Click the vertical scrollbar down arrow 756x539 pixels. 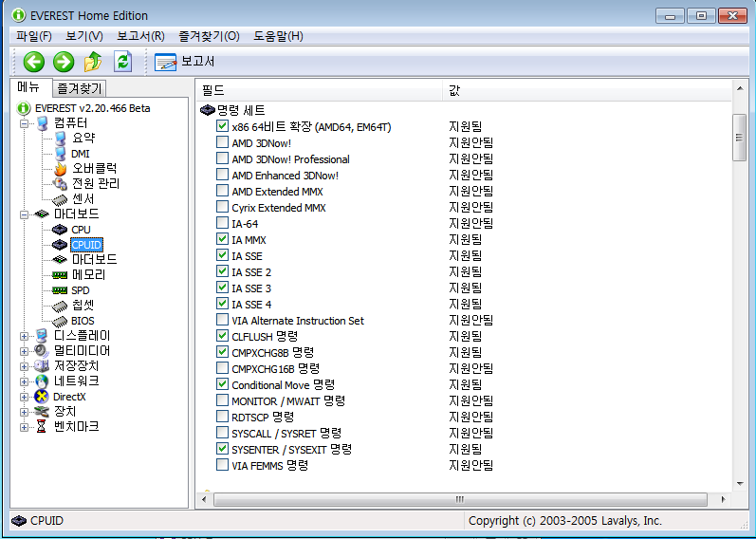(740, 484)
